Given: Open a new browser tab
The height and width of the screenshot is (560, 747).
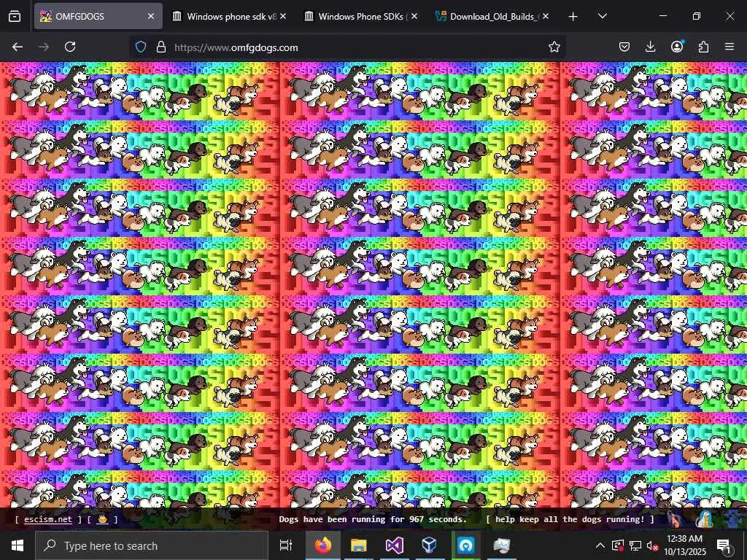Looking at the screenshot, I should click(573, 17).
